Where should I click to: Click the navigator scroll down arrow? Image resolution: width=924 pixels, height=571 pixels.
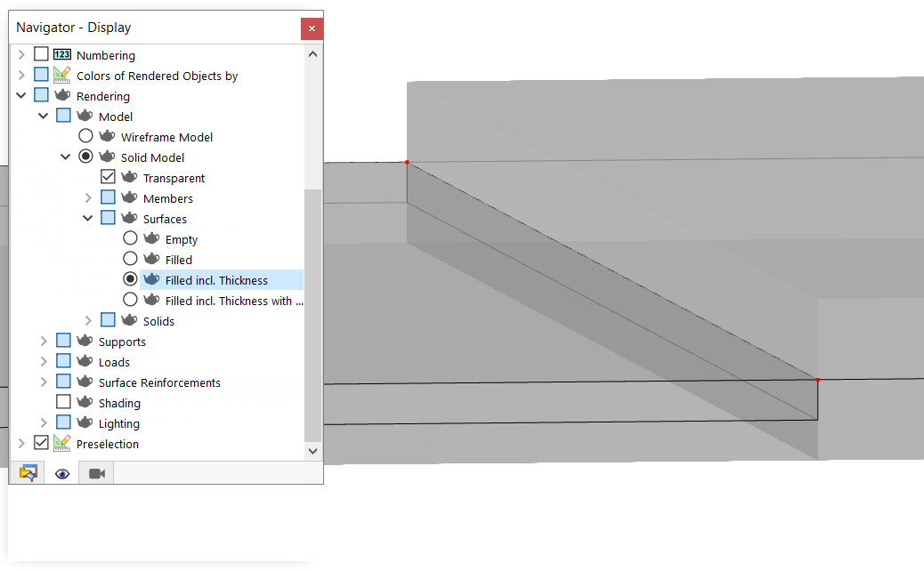pyautogui.click(x=313, y=451)
